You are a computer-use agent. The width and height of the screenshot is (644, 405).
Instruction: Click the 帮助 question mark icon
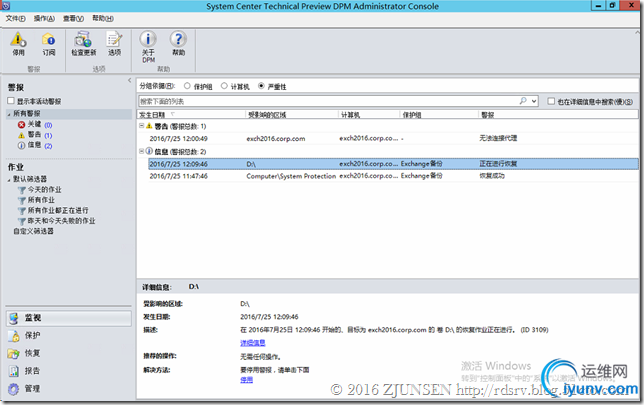click(x=178, y=39)
